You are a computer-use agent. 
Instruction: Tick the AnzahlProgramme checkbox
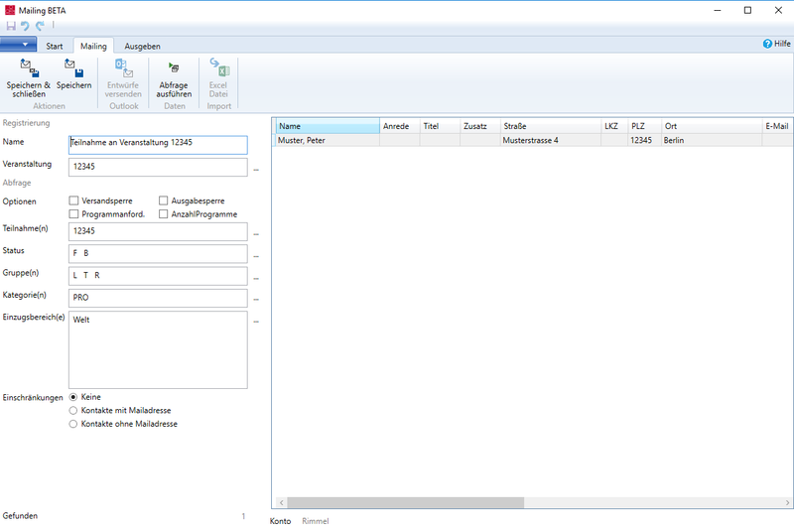click(x=163, y=214)
